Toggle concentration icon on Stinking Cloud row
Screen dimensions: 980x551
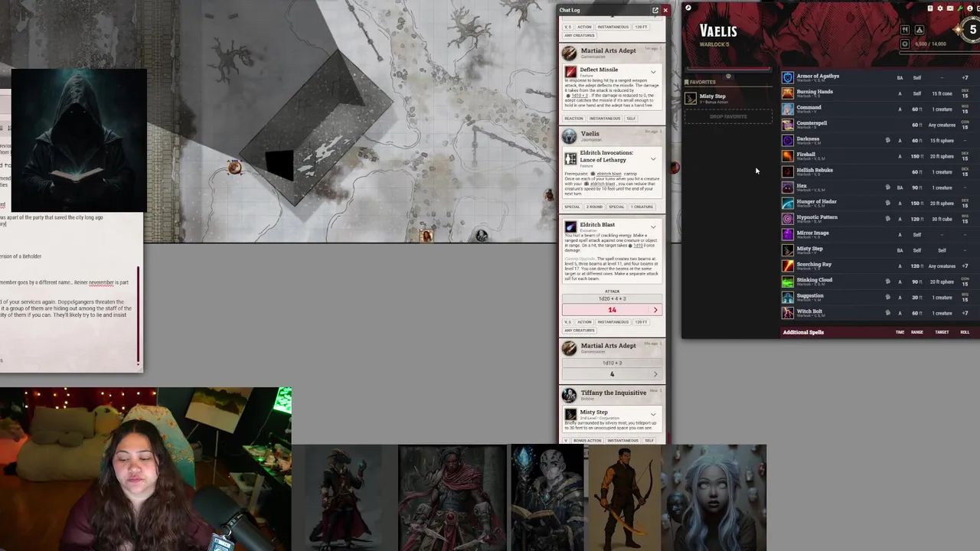coord(887,282)
